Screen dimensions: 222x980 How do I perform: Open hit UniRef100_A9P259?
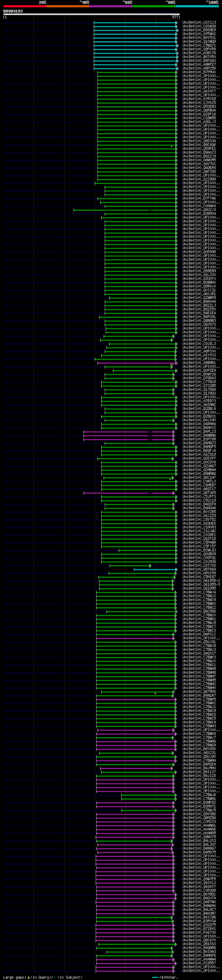199,68
